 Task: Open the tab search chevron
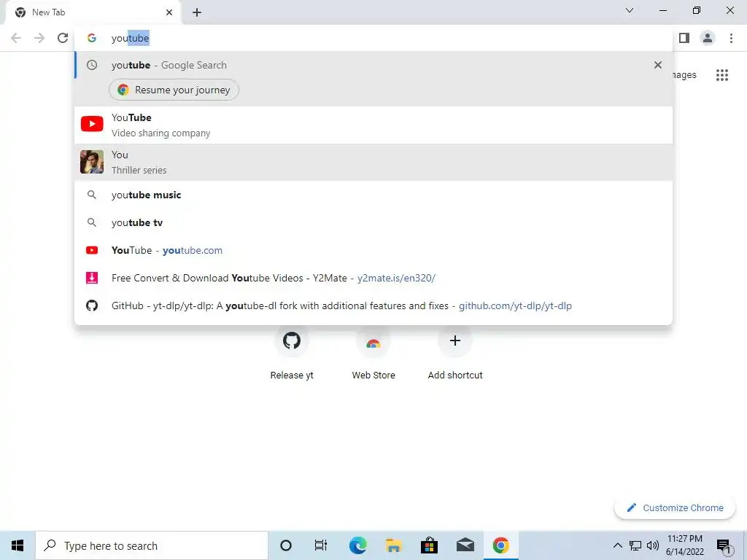pos(630,10)
